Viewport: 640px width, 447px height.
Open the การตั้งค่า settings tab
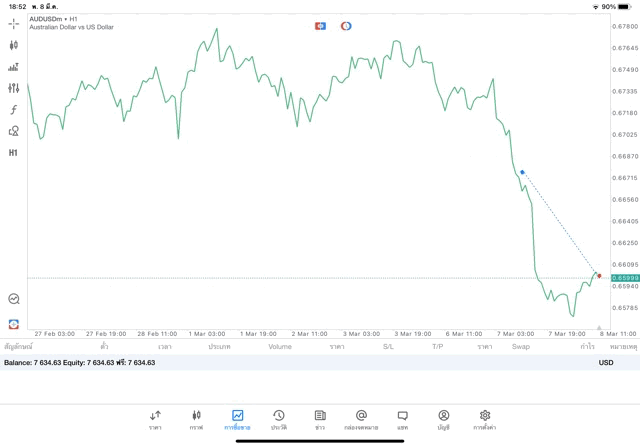coord(485,419)
